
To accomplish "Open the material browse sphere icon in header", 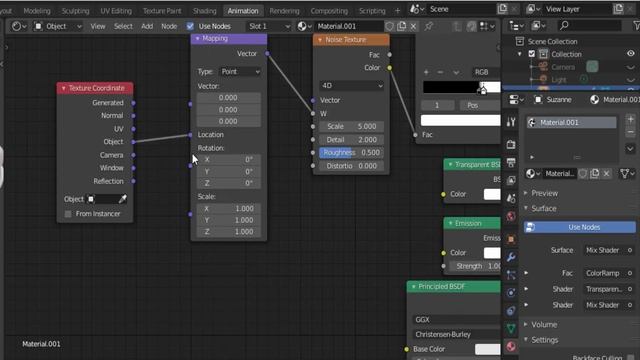I will point(304,27).
